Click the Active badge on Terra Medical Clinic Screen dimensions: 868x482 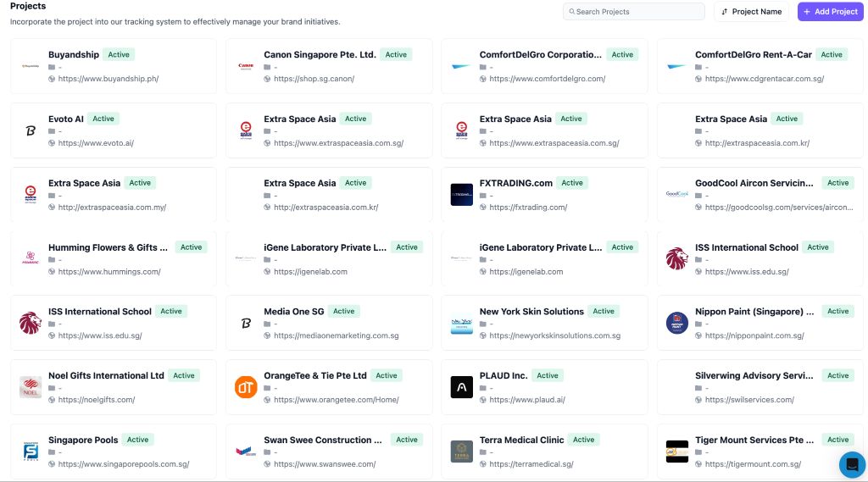click(x=583, y=440)
